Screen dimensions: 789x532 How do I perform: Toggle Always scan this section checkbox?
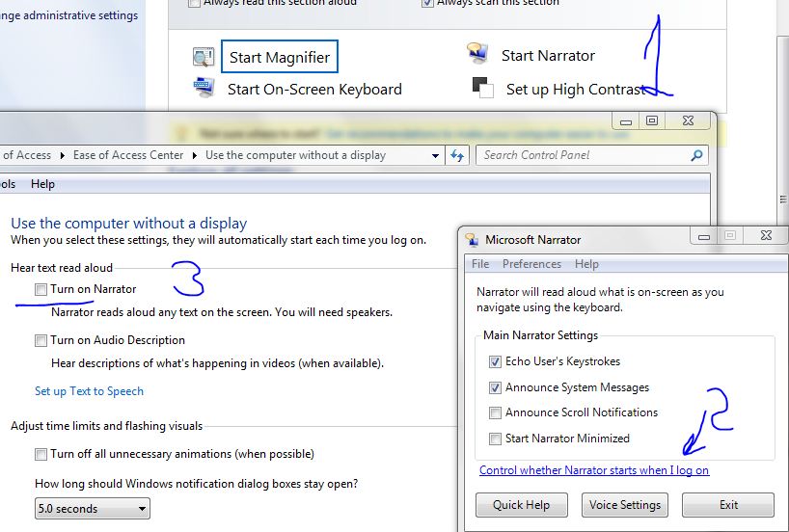(x=427, y=3)
